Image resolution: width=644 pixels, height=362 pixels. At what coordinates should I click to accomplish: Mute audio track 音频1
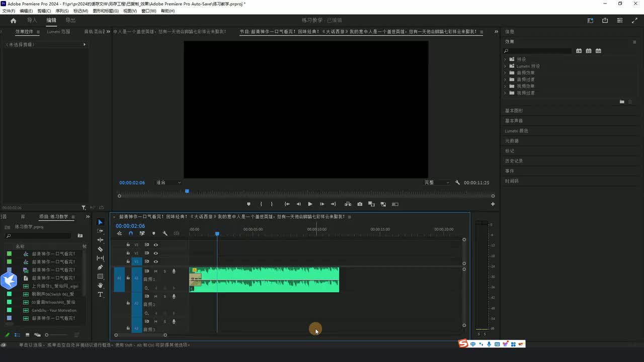click(x=155, y=271)
